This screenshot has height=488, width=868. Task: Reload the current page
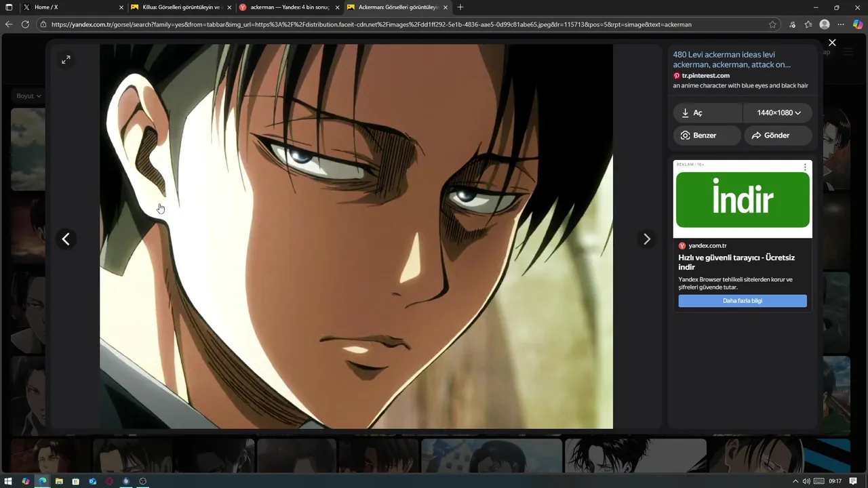[x=25, y=24]
